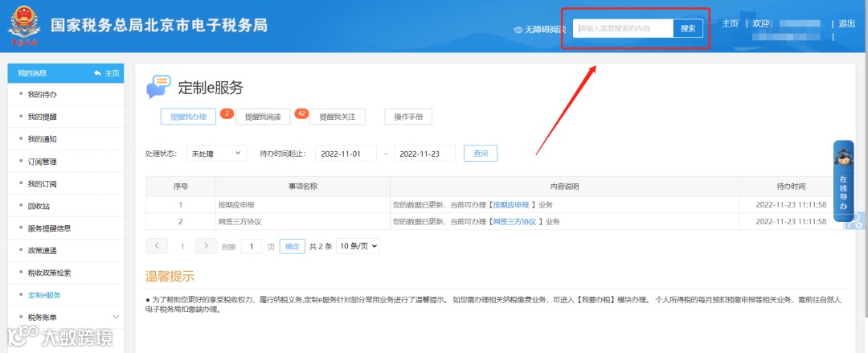Image resolution: width=868 pixels, height=353 pixels.
Task: Click the 查询 button
Action: tap(481, 154)
